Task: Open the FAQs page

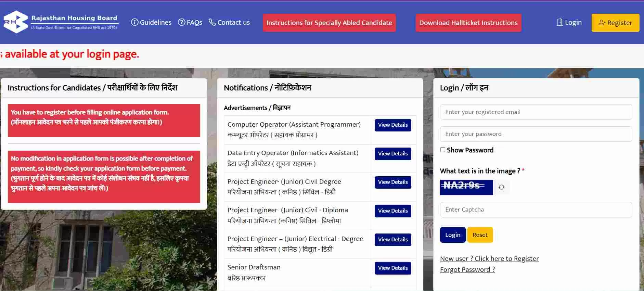Action: pos(190,22)
